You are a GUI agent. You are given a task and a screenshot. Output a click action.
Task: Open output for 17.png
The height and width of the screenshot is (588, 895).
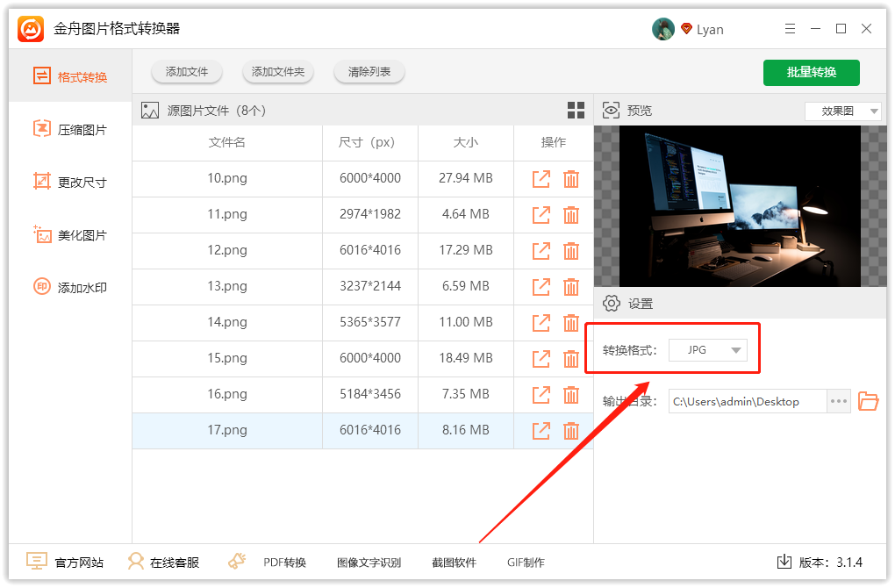541,430
